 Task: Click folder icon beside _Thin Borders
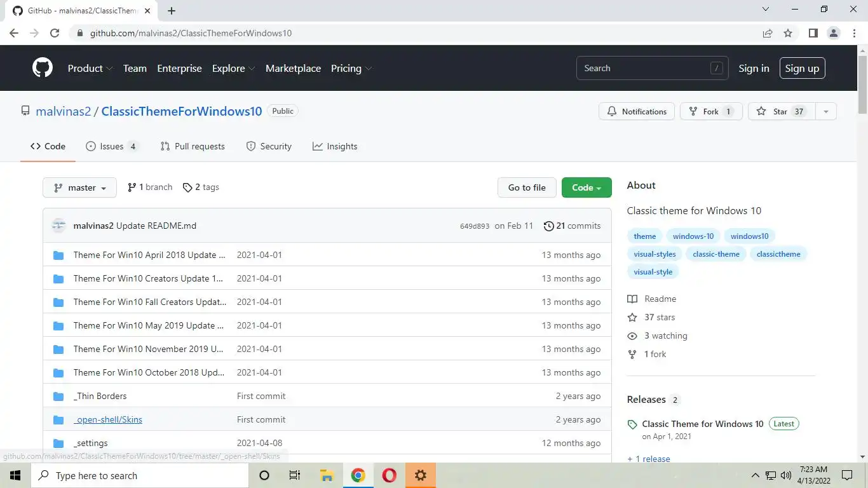58,396
